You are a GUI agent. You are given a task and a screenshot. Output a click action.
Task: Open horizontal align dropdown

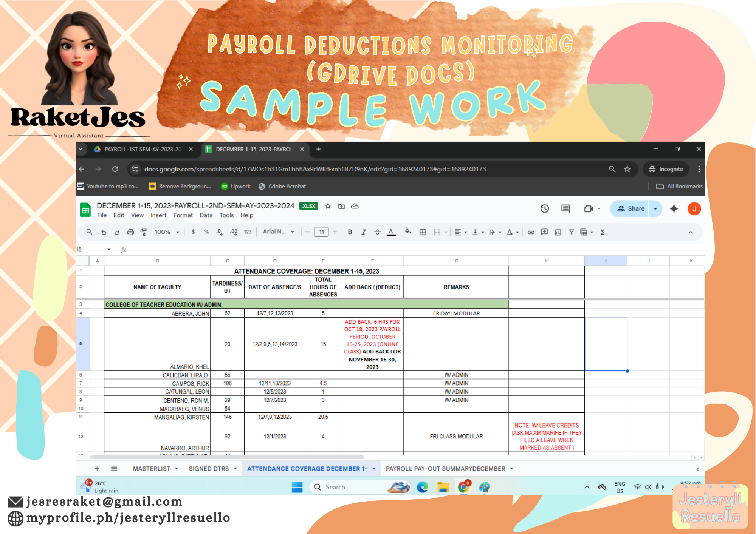point(460,232)
